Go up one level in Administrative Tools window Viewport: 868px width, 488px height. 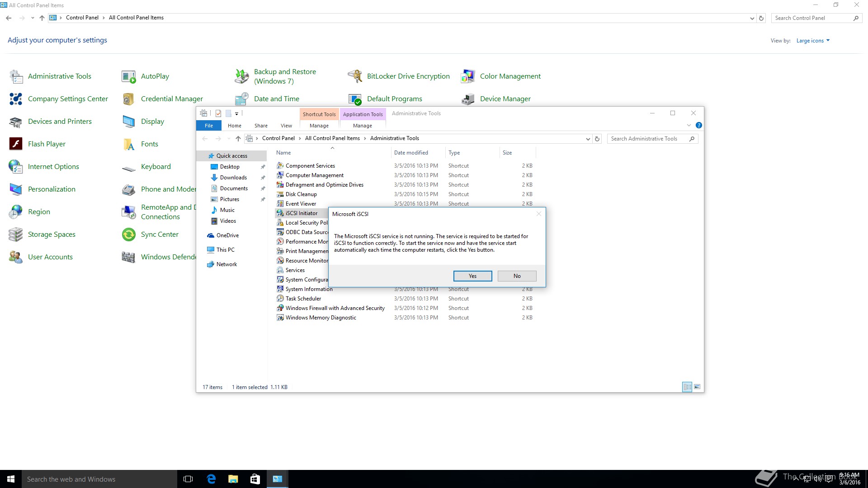click(x=238, y=139)
